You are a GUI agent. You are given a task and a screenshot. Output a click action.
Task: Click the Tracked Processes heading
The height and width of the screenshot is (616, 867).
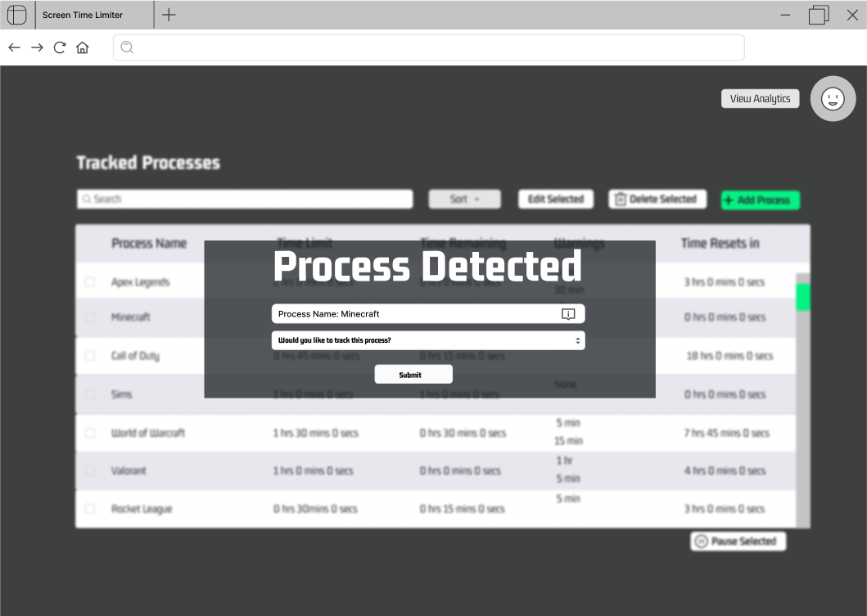[x=148, y=163]
